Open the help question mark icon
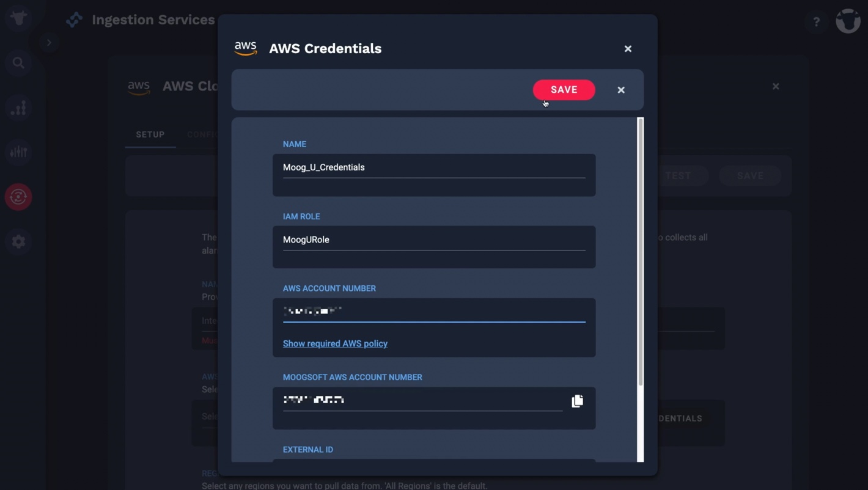868x490 pixels. pyautogui.click(x=816, y=22)
